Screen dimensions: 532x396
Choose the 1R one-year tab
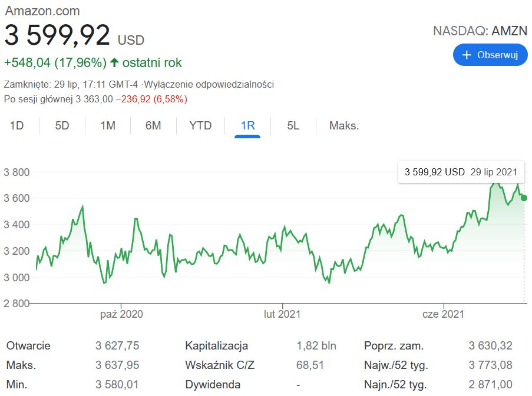(247, 125)
